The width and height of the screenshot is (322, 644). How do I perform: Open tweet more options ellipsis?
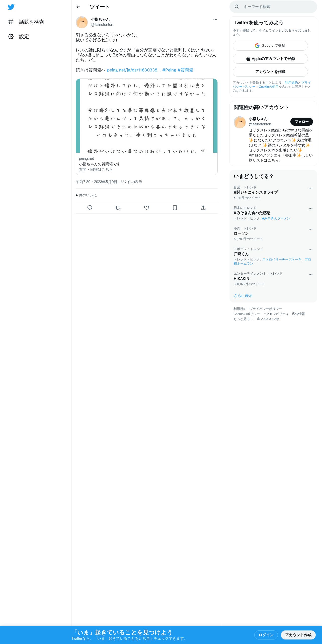point(215,20)
